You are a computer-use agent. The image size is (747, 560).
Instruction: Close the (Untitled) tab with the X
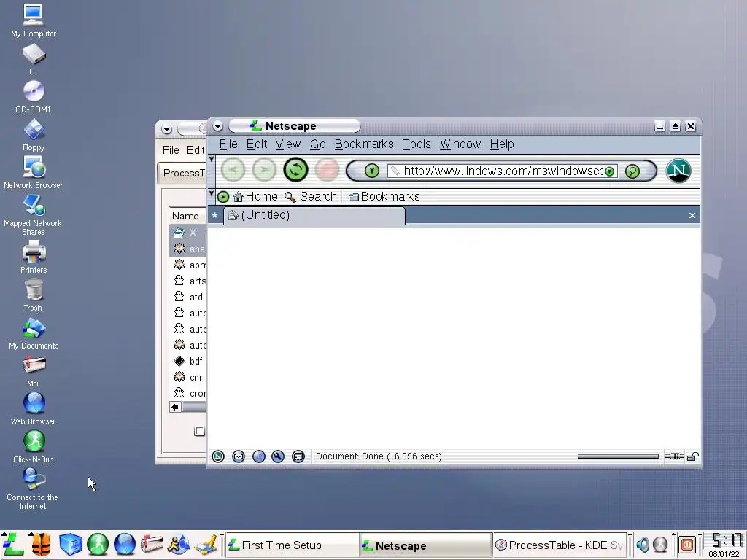(x=692, y=216)
